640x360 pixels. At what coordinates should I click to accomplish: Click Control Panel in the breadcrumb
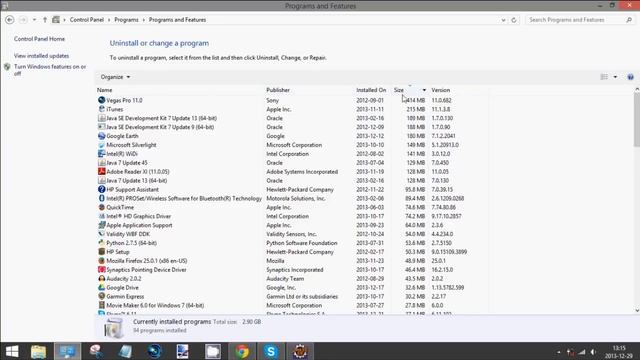87,20
